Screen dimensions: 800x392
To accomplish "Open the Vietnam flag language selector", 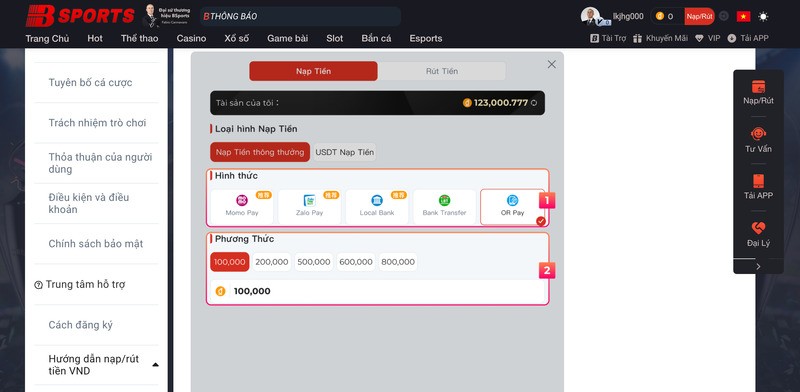I will tap(743, 16).
